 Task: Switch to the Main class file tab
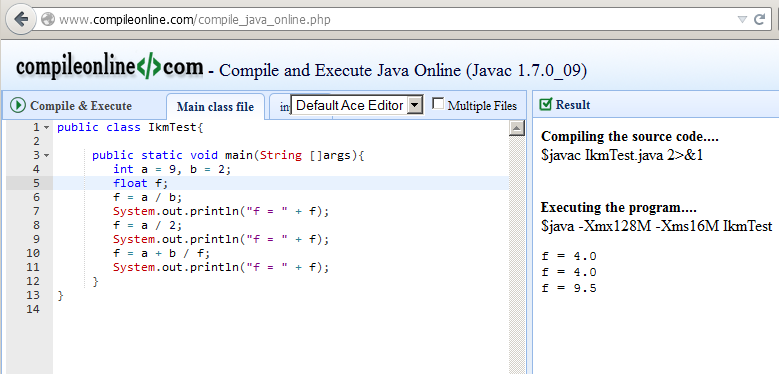215,107
